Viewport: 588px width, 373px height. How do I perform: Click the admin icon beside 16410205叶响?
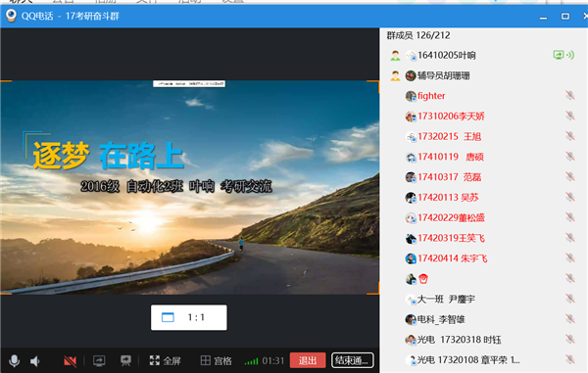(x=395, y=56)
